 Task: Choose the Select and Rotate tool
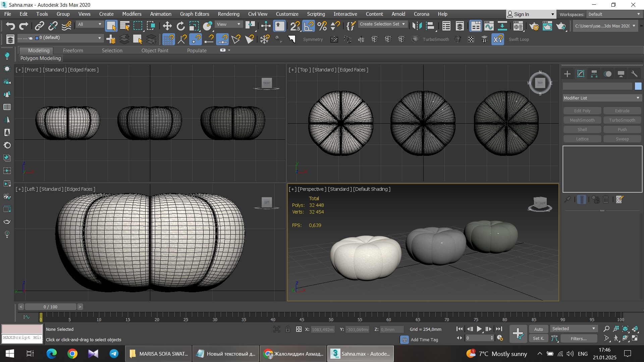tap(181, 26)
